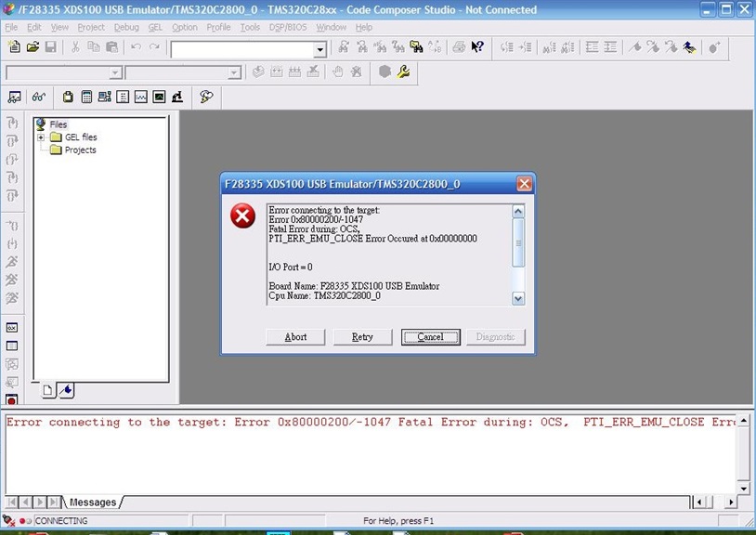Click the dark image display icon

(x=159, y=97)
